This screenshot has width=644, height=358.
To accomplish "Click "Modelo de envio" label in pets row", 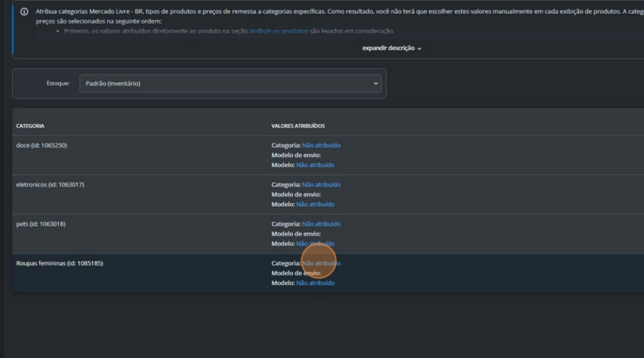I will point(296,234).
